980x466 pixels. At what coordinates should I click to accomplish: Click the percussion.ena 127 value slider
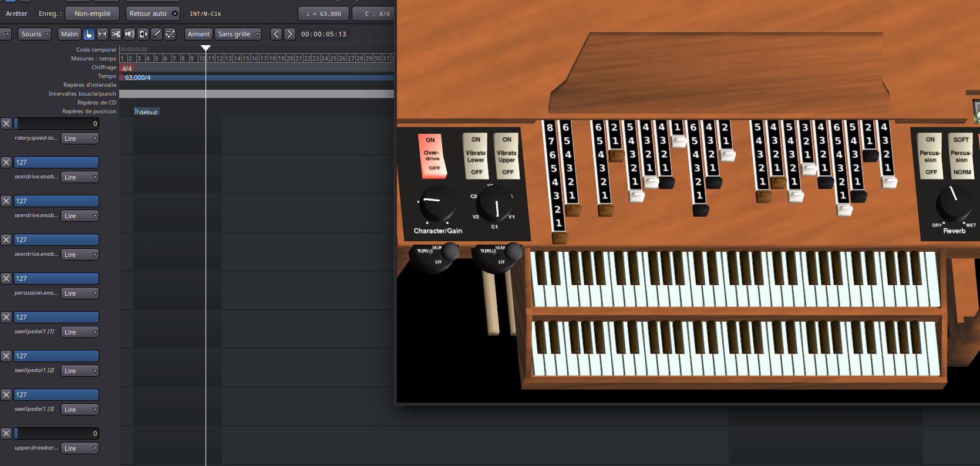pyautogui.click(x=56, y=278)
